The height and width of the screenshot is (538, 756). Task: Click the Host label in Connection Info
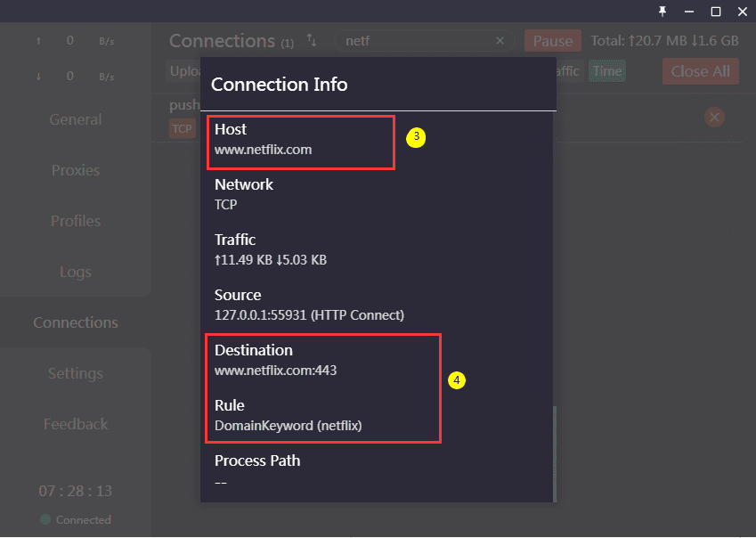click(x=231, y=129)
